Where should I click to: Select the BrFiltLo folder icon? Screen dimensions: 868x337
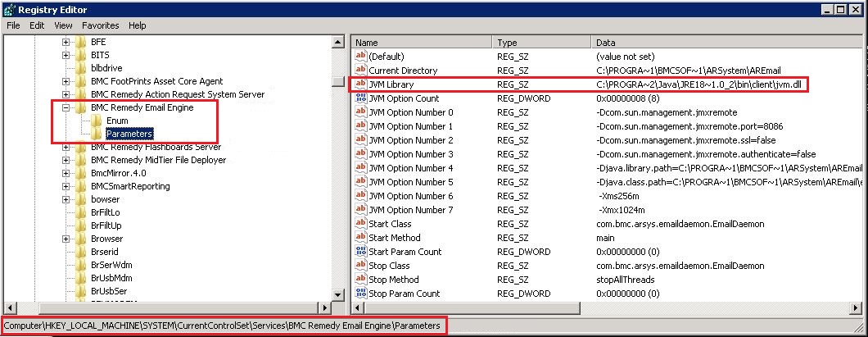click(x=81, y=213)
